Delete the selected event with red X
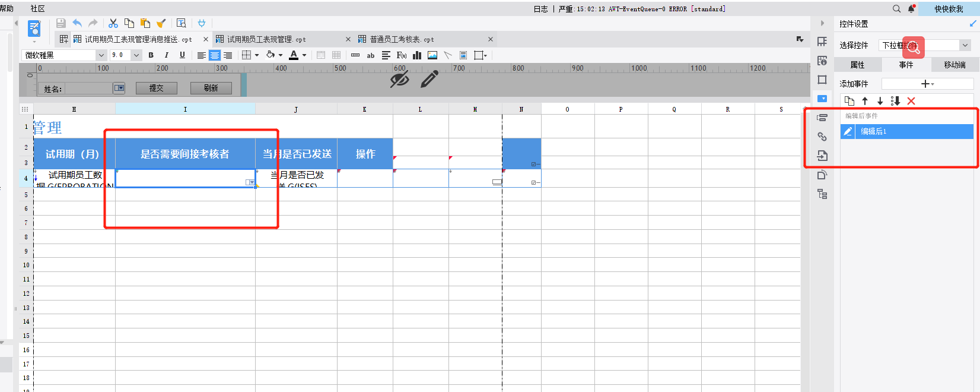 911,101
